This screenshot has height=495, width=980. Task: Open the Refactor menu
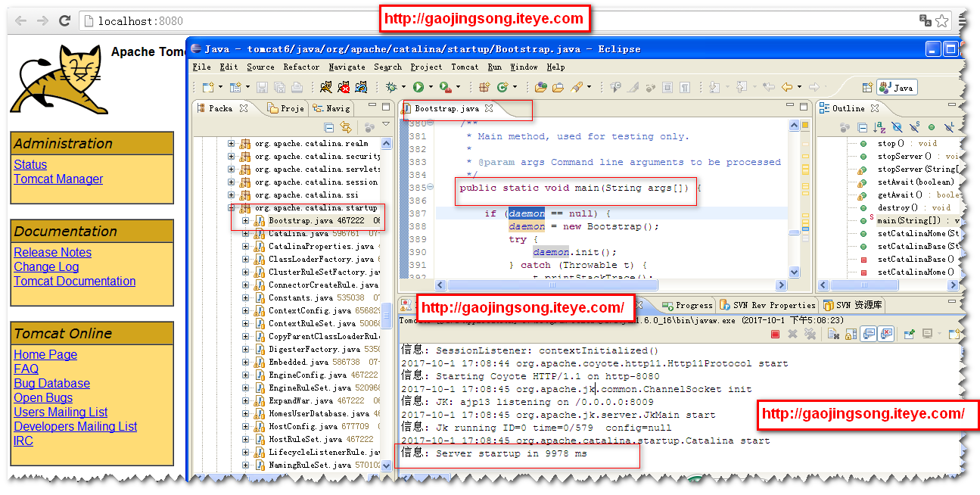301,67
